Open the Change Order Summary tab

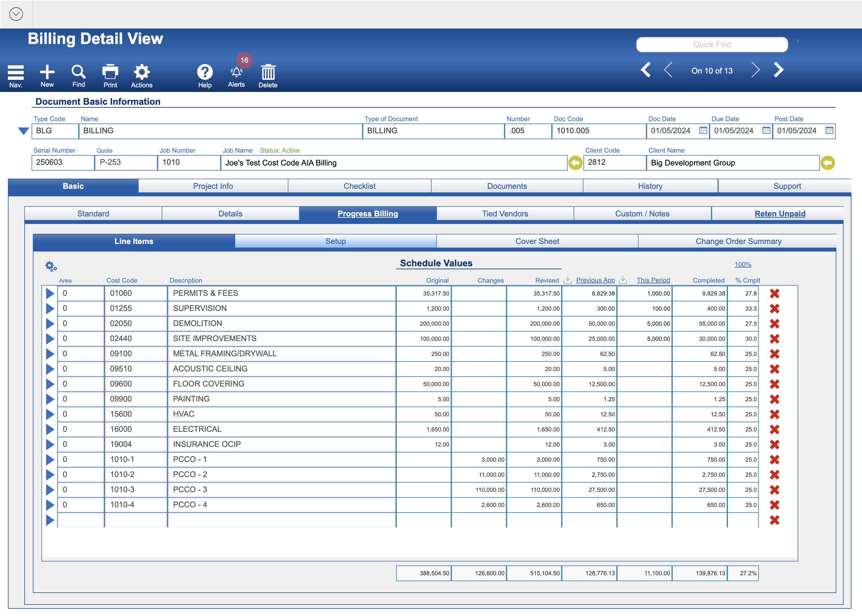click(738, 241)
